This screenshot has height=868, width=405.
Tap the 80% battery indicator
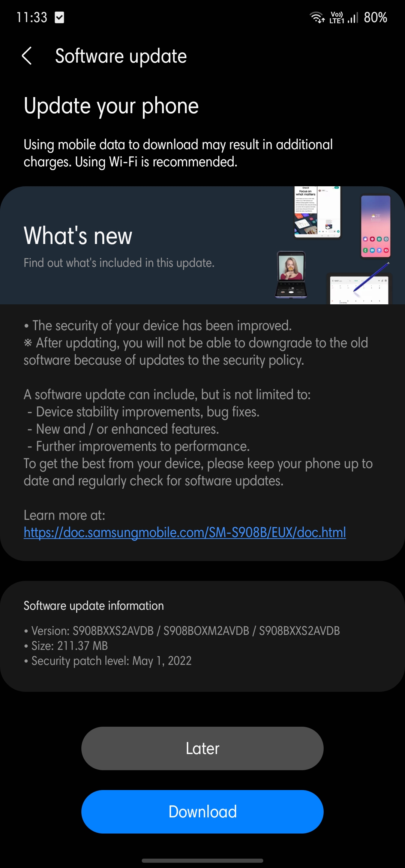[375, 17]
